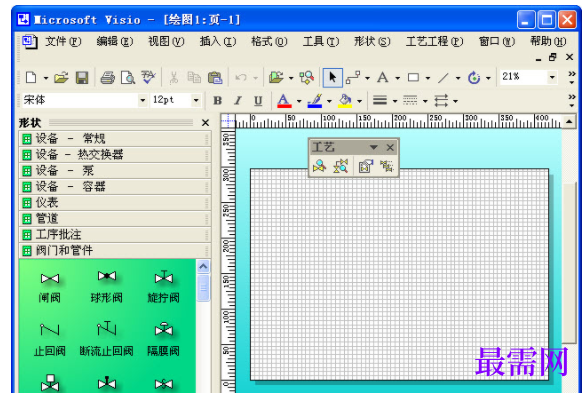Open the line weight dropdown arrow
Viewport: 587px width, 393px height.
(x=395, y=101)
